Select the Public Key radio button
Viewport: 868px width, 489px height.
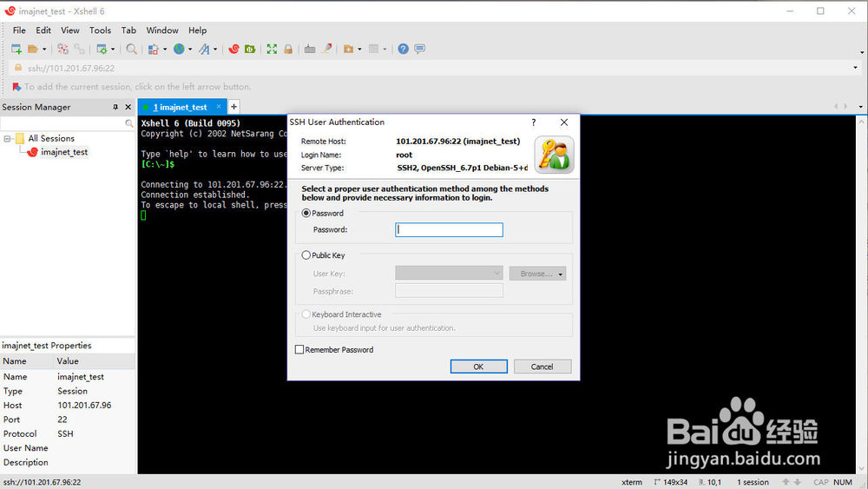coord(306,255)
